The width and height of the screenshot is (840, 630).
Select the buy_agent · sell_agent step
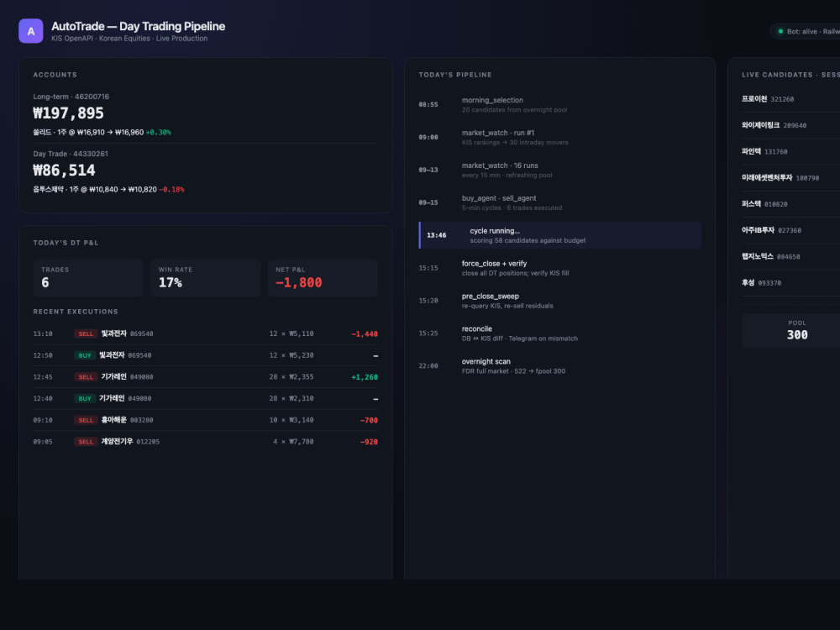point(559,202)
